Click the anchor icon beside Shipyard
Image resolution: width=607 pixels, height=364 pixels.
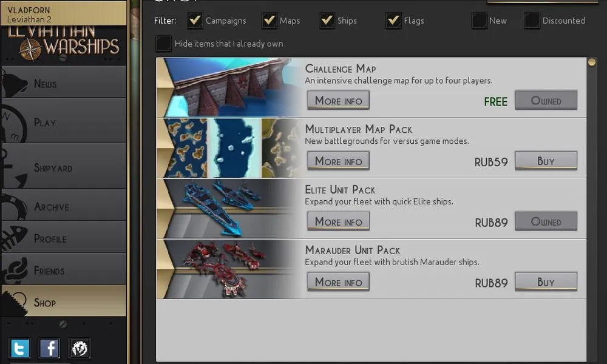pyautogui.click(x=14, y=169)
